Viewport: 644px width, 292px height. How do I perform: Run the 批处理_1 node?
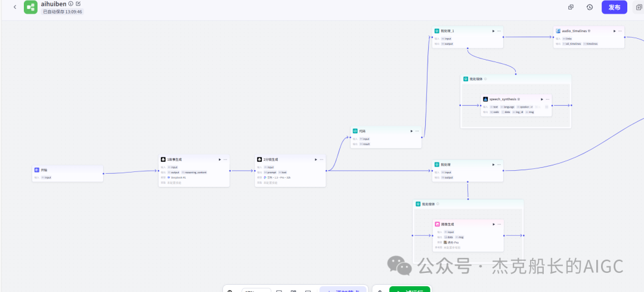click(x=493, y=31)
